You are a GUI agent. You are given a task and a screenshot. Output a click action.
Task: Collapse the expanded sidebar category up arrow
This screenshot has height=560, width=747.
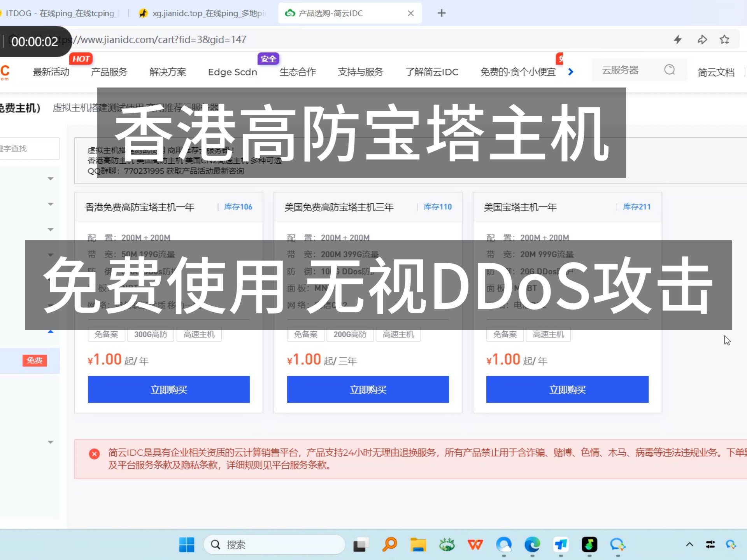point(51,332)
